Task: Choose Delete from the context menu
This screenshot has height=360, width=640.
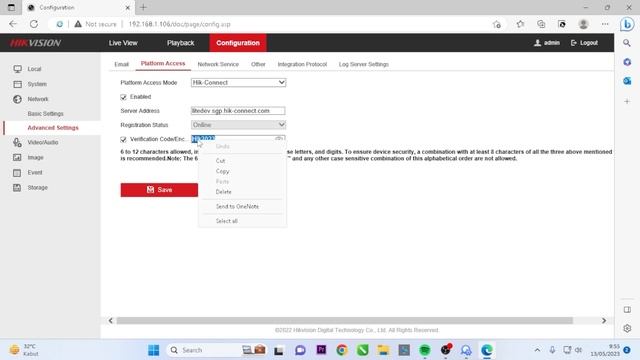Action: pos(223,192)
